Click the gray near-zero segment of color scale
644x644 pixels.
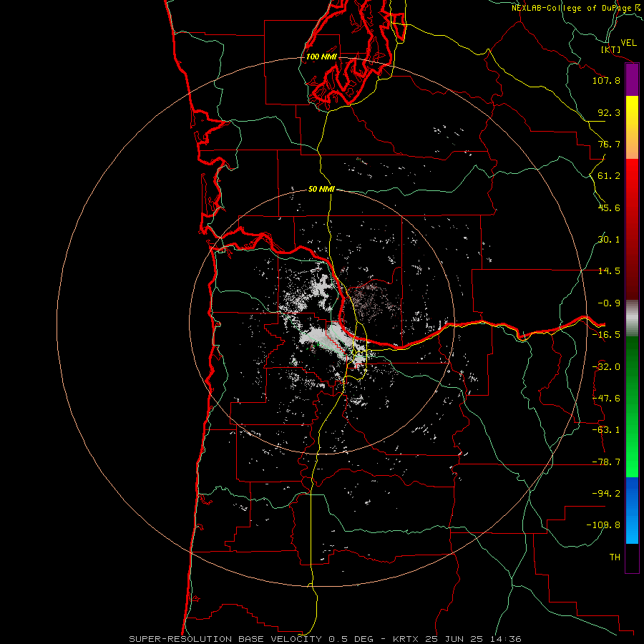(632, 318)
